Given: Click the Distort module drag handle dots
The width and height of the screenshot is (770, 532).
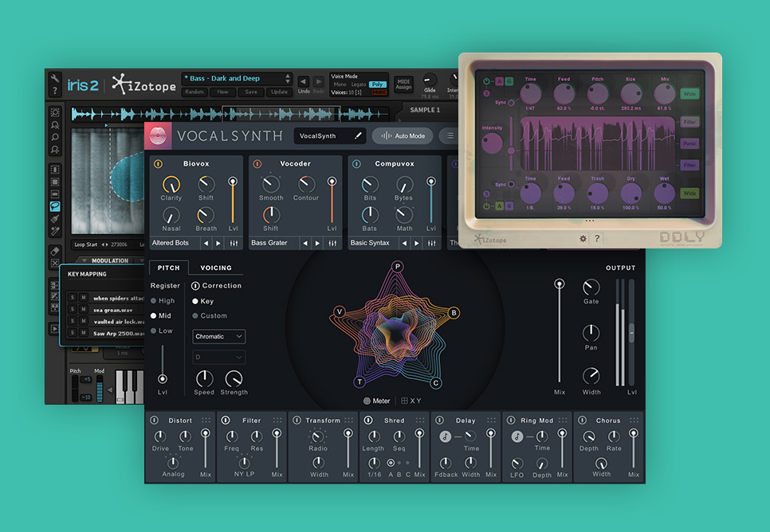Looking at the screenshot, I should [x=206, y=420].
